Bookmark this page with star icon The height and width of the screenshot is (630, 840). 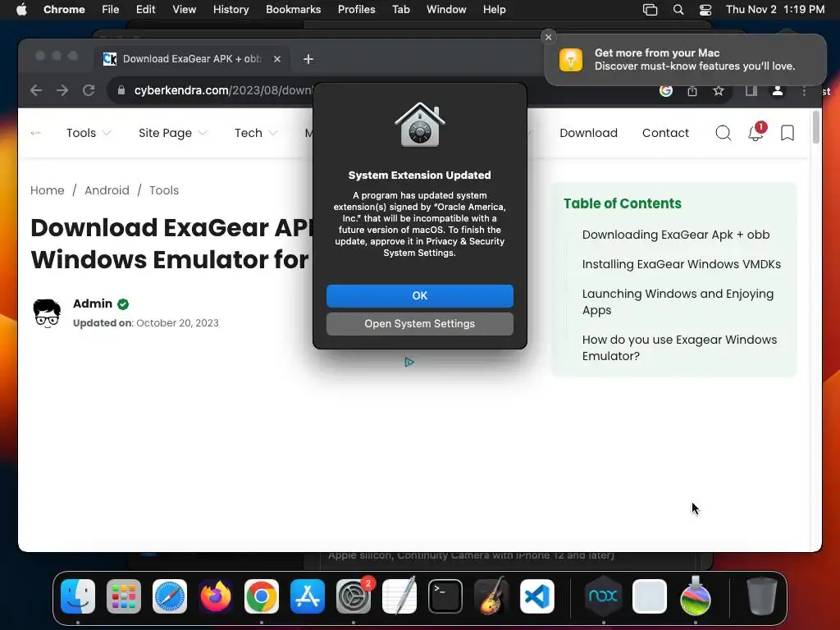point(719,90)
